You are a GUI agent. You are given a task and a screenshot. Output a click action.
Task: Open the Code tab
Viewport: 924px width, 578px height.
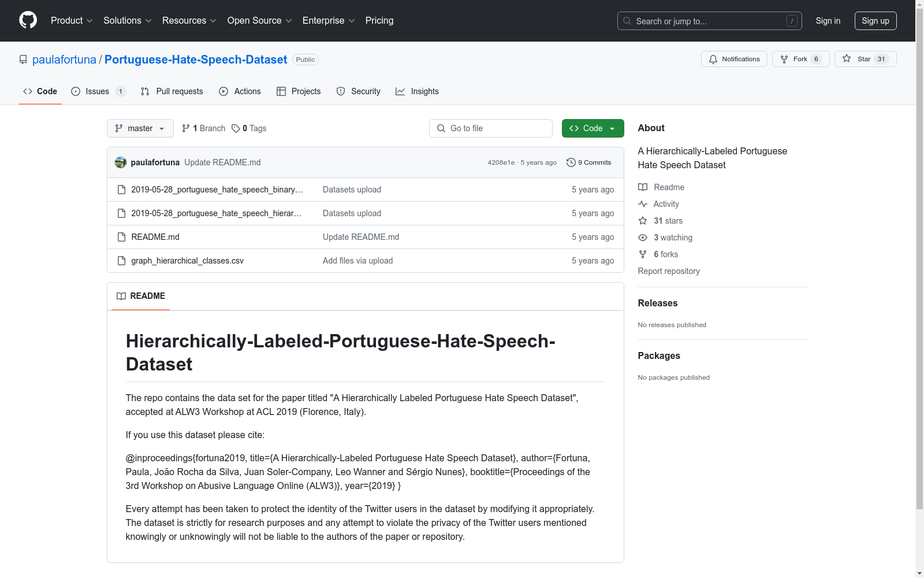coord(40,91)
